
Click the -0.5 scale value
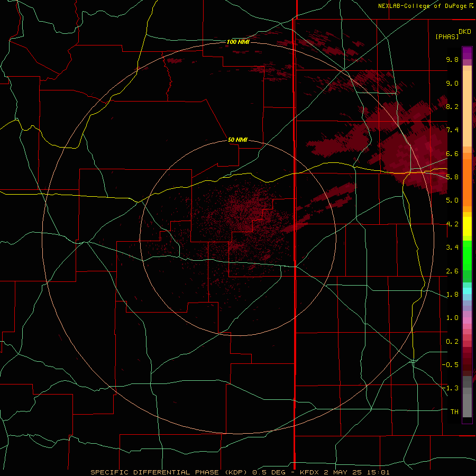tap(450, 365)
